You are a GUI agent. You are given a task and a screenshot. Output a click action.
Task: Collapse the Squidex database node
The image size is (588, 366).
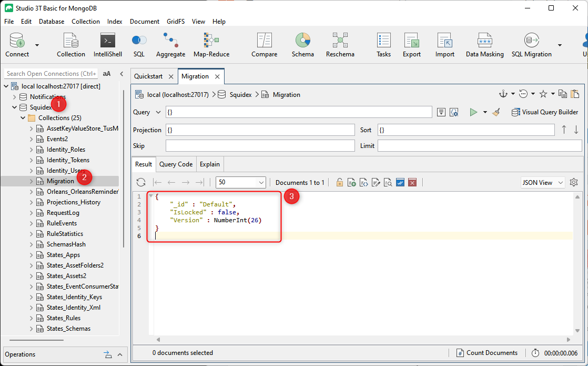(14, 107)
